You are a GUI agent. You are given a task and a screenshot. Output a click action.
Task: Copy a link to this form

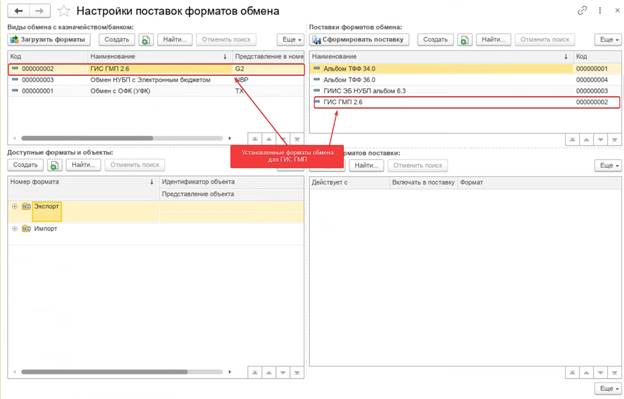pos(582,11)
